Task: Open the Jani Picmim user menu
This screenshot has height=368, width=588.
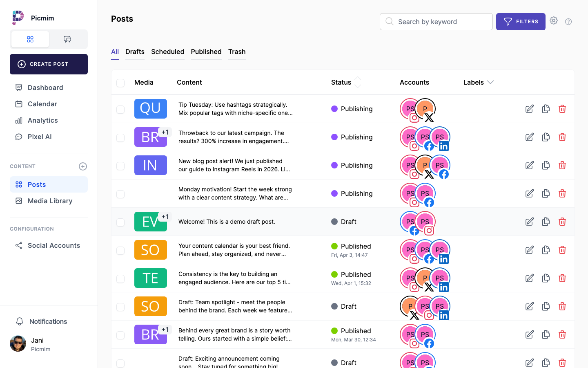Action: pos(31,344)
